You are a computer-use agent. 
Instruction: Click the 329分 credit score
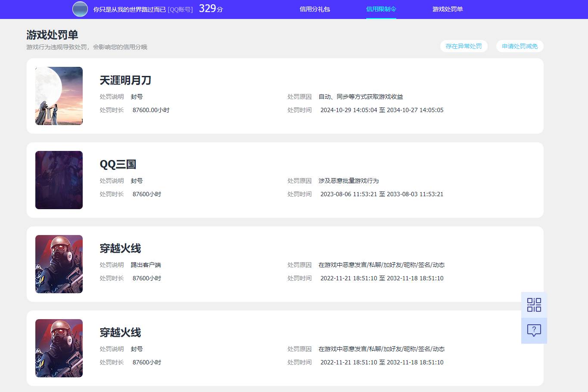point(211,9)
